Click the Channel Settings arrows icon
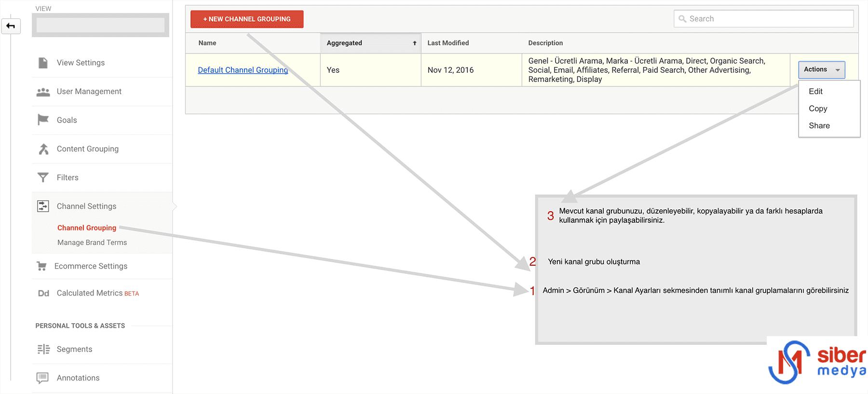The height and width of the screenshot is (394, 868). click(43, 206)
